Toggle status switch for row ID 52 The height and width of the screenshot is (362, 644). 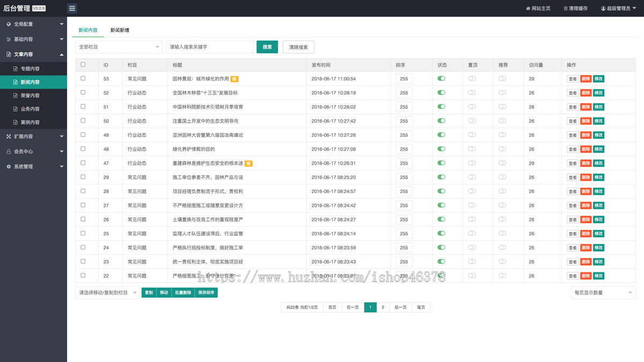[x=441, y=92]
